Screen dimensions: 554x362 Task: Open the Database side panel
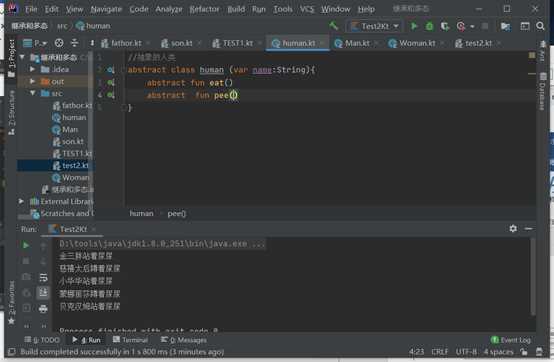[543, 91]
